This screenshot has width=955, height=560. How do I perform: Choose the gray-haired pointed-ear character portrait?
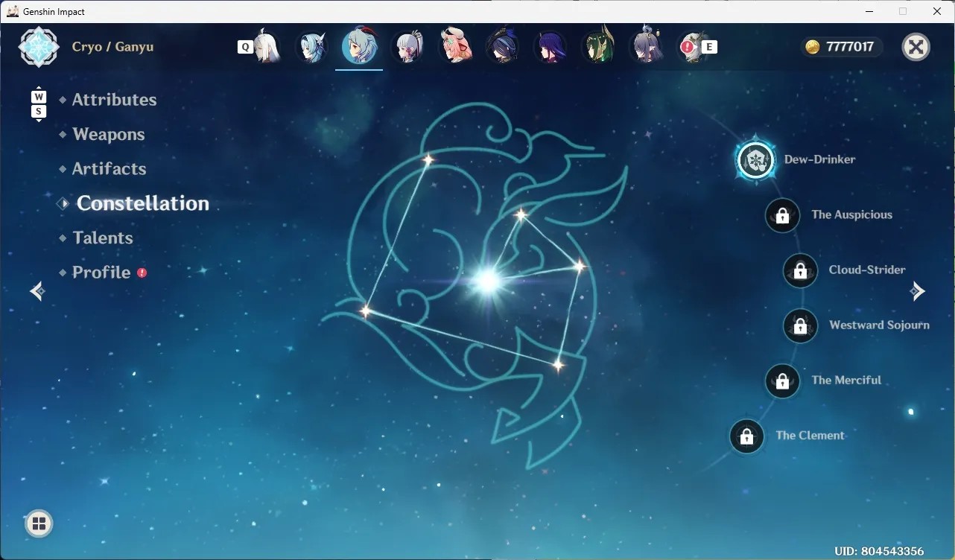pyautogui.click(x=647, y=47)
